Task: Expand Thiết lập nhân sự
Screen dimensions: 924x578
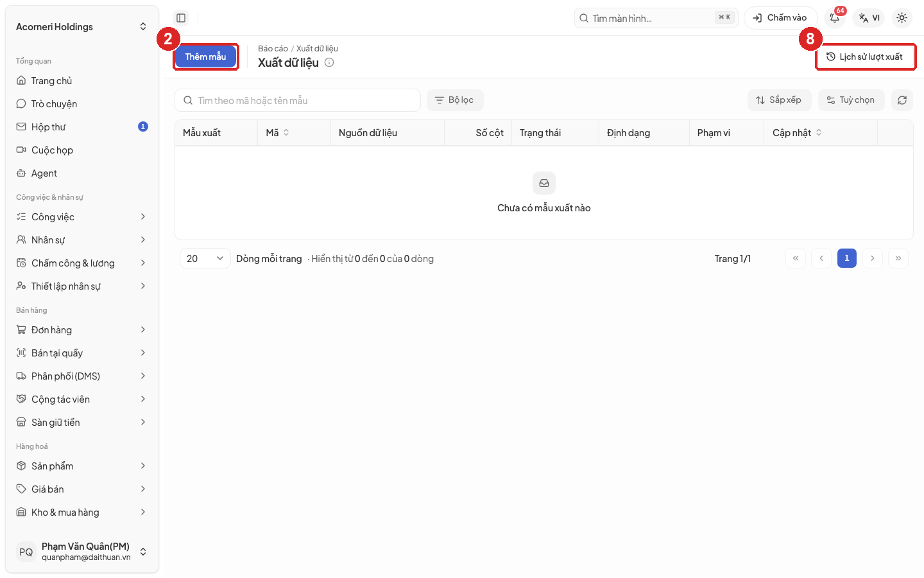Action: coord(82,286)
